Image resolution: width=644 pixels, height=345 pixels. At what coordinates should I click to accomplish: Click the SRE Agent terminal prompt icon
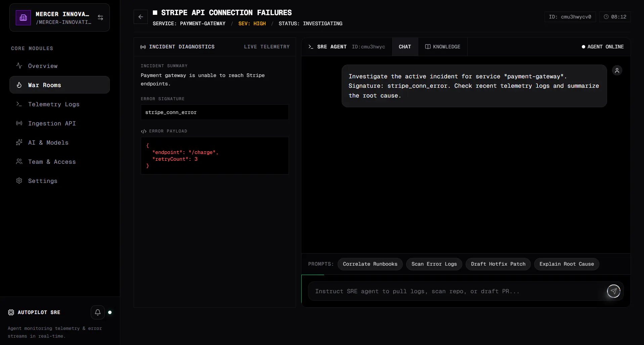click(311, 47)
